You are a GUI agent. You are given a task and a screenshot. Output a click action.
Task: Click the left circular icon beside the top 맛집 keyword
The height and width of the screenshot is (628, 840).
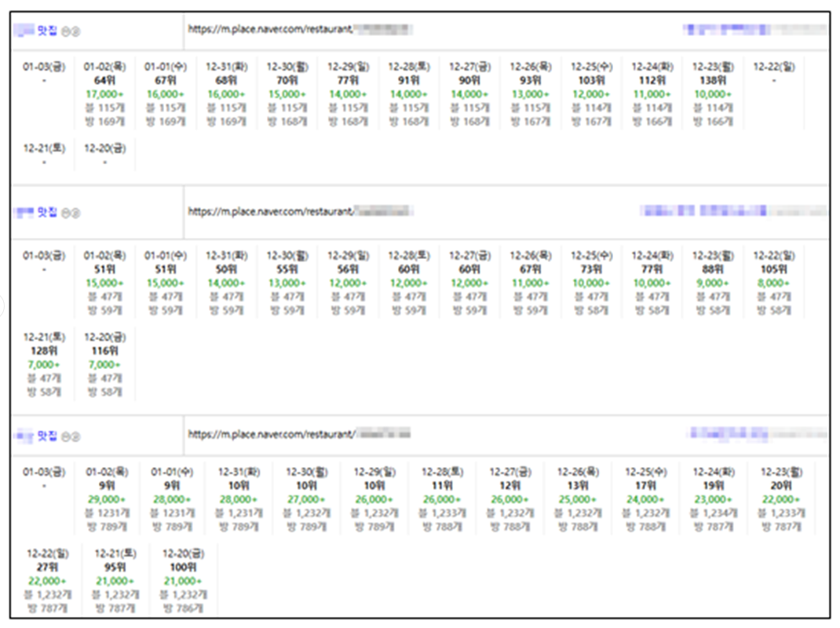click(65, 31)
